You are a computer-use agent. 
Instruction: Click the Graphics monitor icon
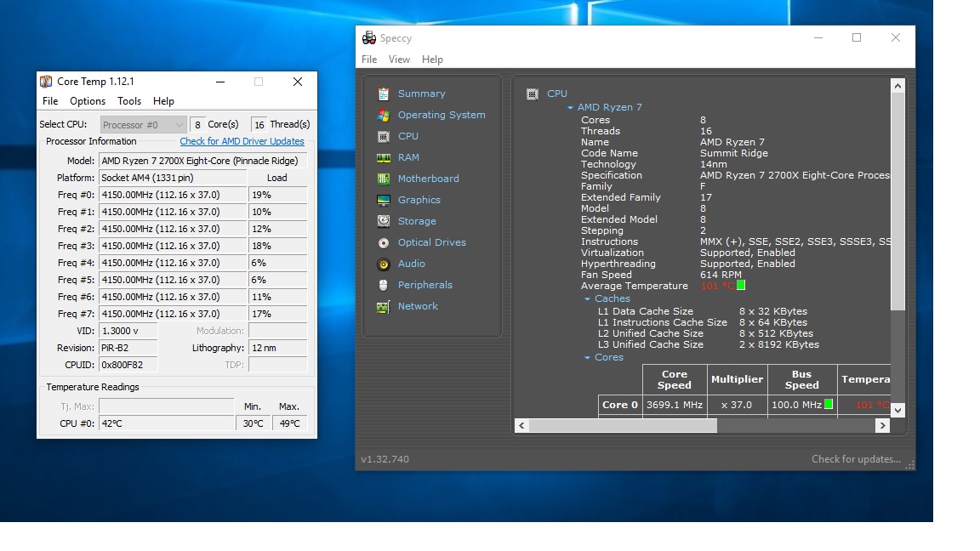[383, 200]
